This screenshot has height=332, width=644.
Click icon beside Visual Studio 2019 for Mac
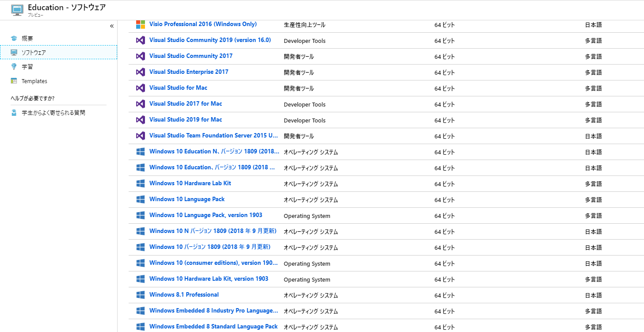[141, 120]
